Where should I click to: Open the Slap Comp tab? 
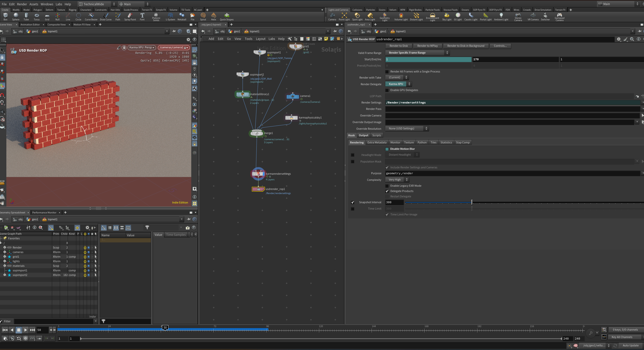tap(463, 142)
